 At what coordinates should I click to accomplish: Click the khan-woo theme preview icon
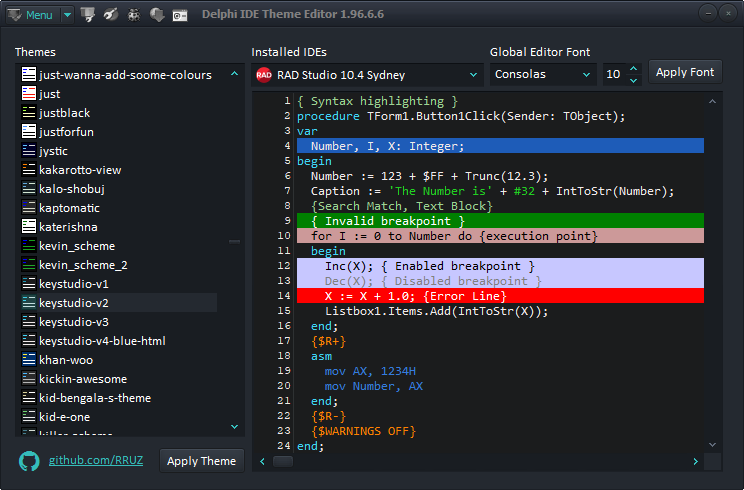[x=29, y=359]
